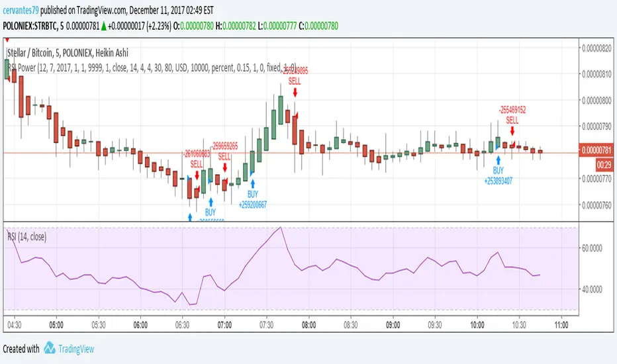Click the 08:00 time axis label
The image size is (617, 364).
coord(308,325)
